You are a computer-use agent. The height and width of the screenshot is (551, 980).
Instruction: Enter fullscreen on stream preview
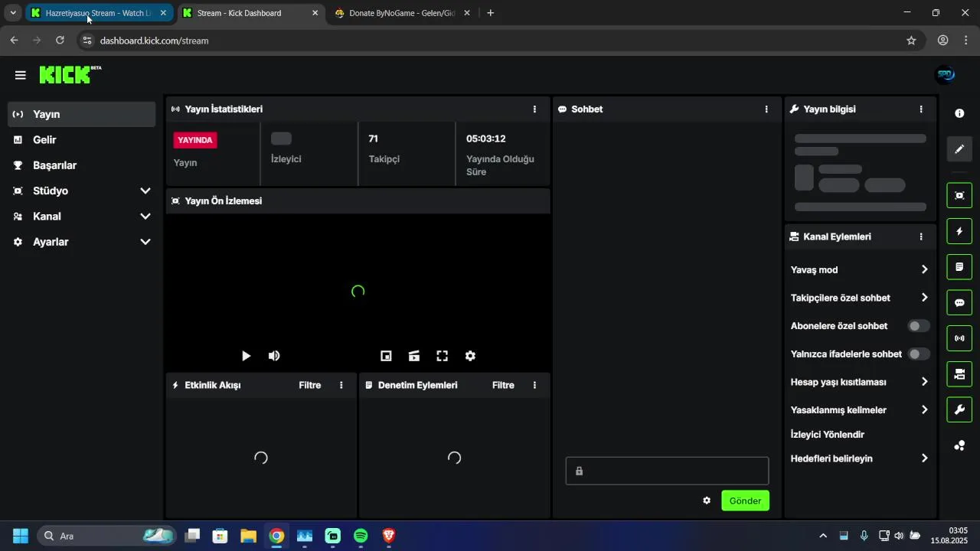click(442, 356)
